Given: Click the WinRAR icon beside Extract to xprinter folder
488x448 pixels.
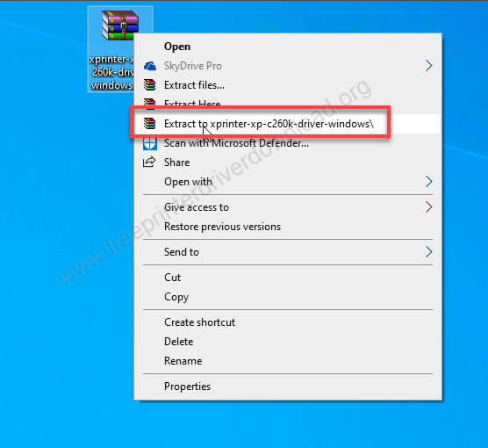Looking at the screenshot, I should point(150,124).
